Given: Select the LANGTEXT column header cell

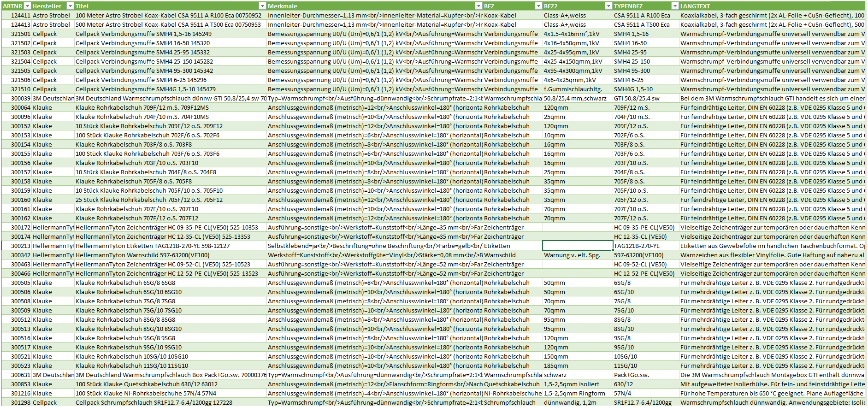Looking at the screenshot, I should point(772,6).
